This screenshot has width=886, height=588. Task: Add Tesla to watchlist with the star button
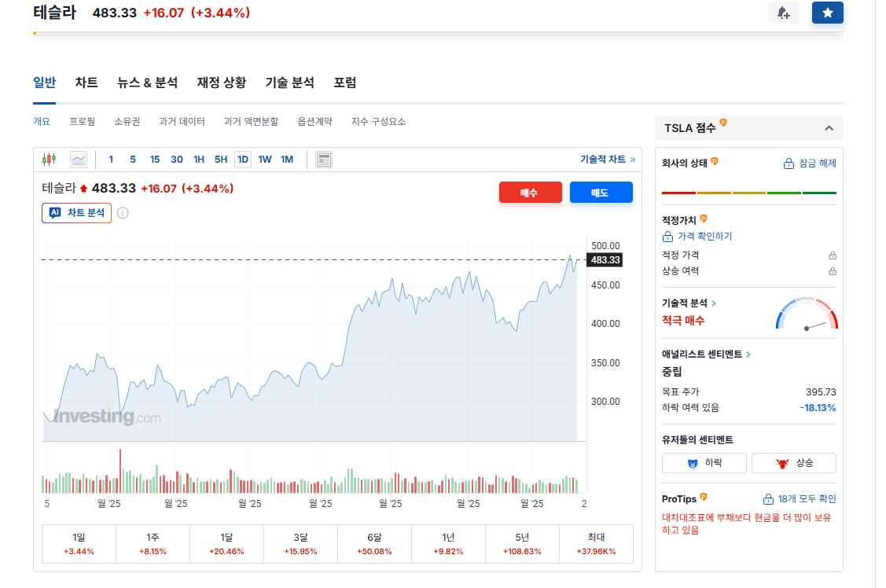(827, 13)
